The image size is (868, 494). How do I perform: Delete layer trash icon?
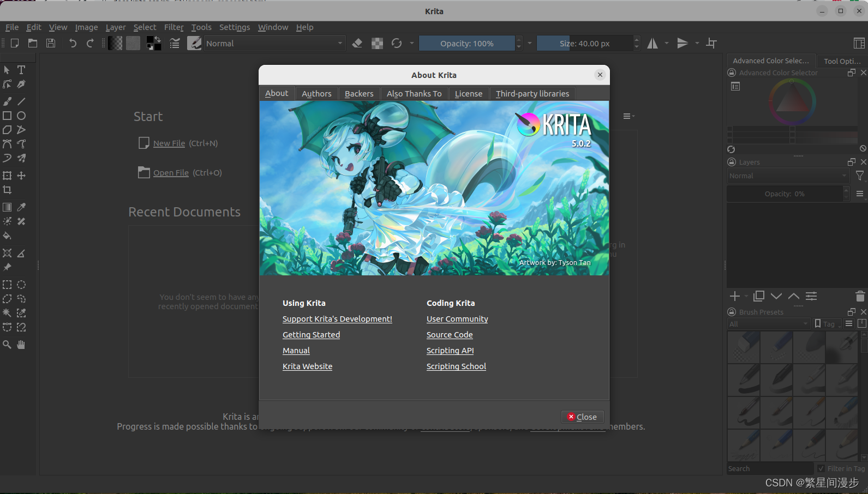click(860, 296)
